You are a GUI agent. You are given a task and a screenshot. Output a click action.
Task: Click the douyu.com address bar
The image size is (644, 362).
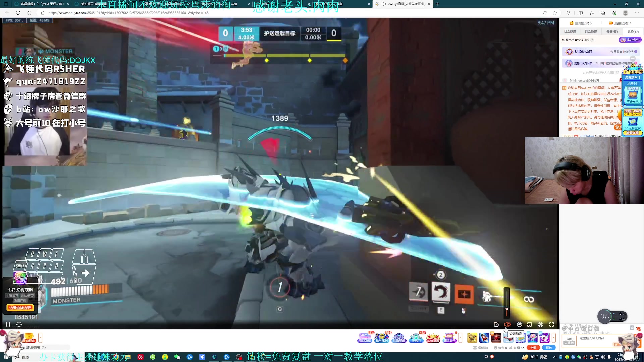point(288,13)
